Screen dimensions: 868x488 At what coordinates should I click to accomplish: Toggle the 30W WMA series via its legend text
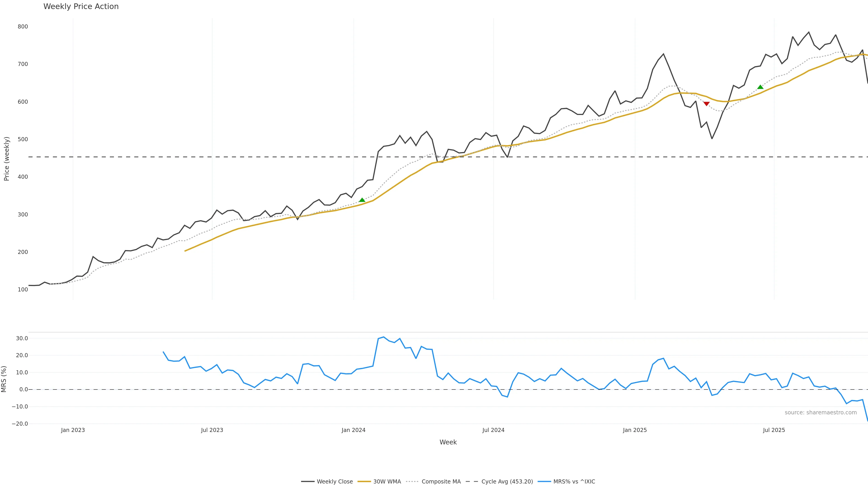point(387,482)
